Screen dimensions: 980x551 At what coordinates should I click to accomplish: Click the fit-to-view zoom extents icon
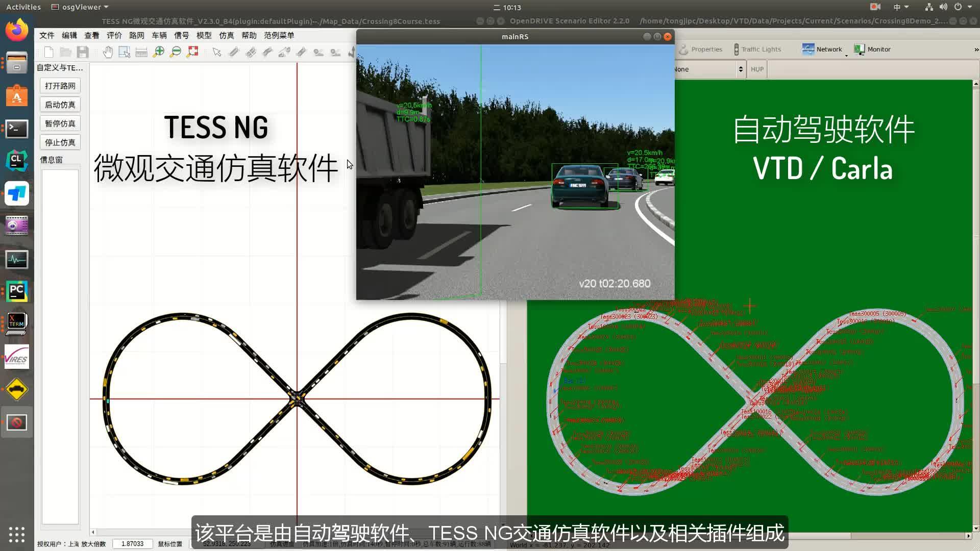[x=192, y=52]
